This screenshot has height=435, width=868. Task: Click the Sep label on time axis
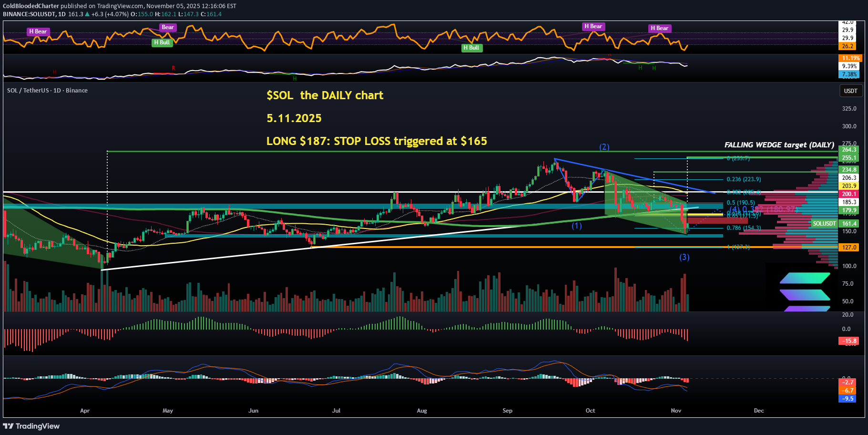tap(507, 411)
